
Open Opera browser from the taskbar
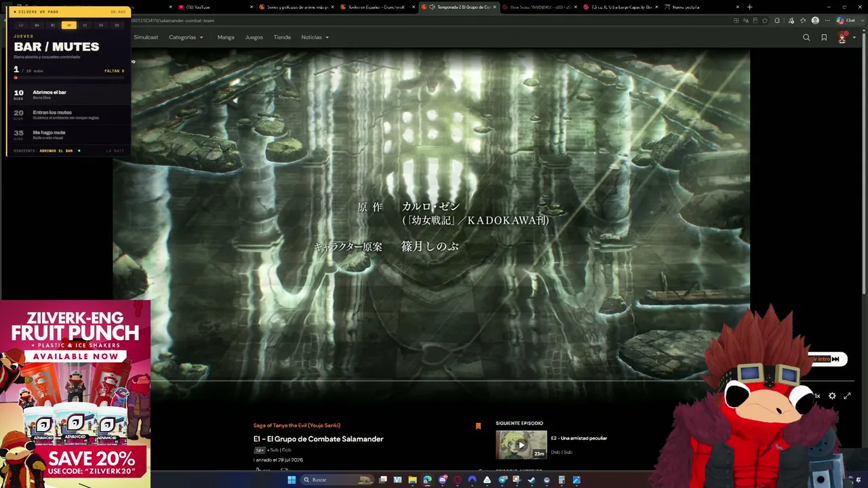pyautogui.click(x=457, y=480)
